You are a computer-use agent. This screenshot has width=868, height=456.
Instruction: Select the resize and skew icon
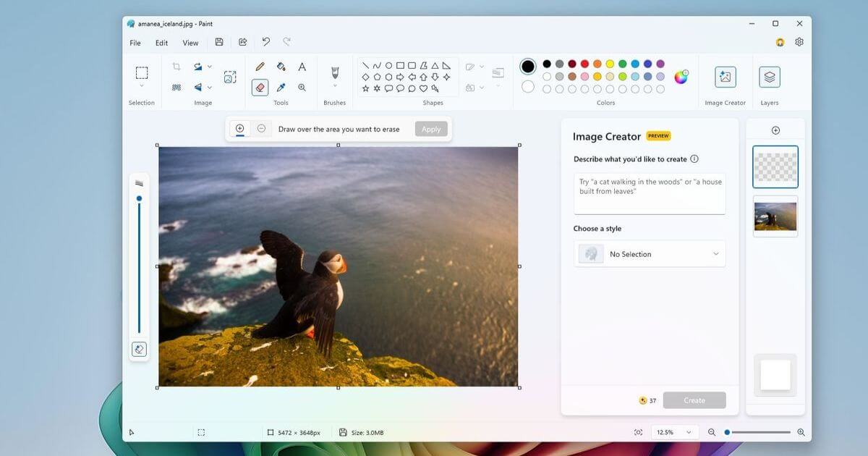coord(230,77)
